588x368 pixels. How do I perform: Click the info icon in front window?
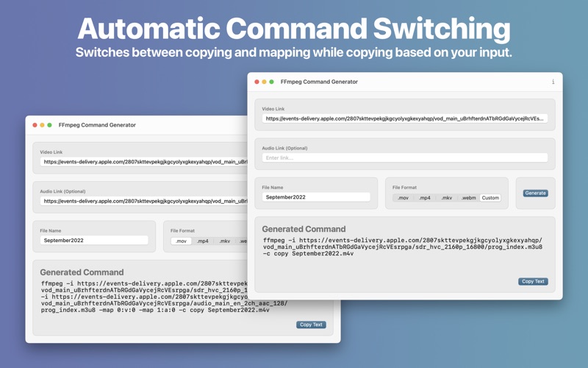pos(553,82)
